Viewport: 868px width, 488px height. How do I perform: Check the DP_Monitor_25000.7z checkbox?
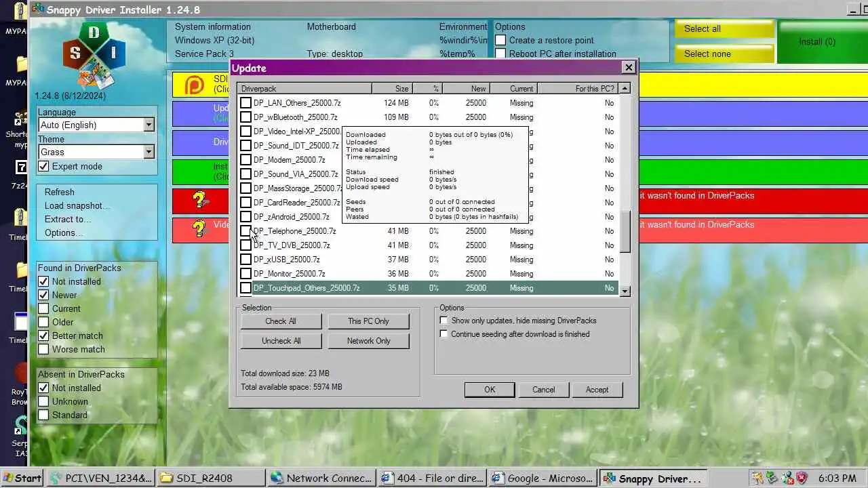(245, 274)
